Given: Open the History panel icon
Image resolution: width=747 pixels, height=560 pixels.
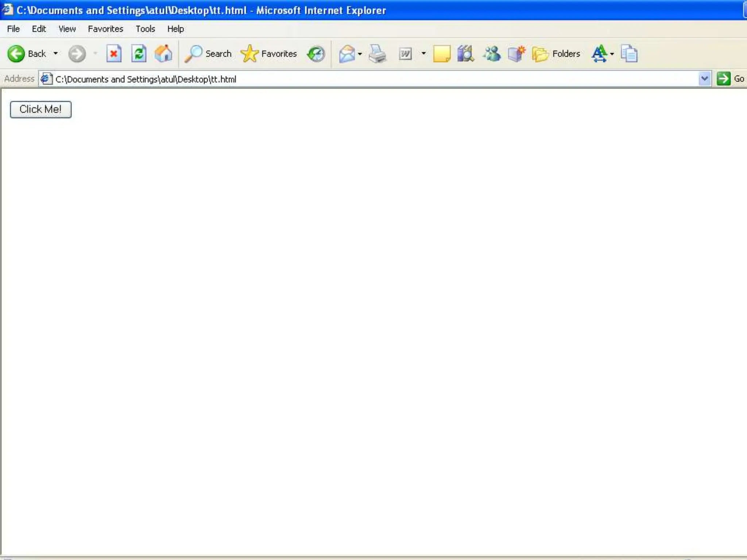Looking at the screenshot, I should click(316, 54).
